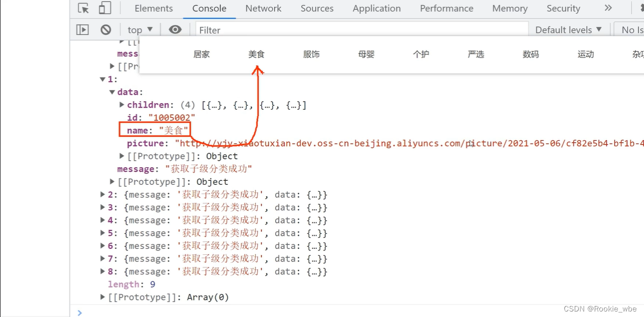Open the Sources tab
This screenshot has width=644, height=317.
point(317,9)
